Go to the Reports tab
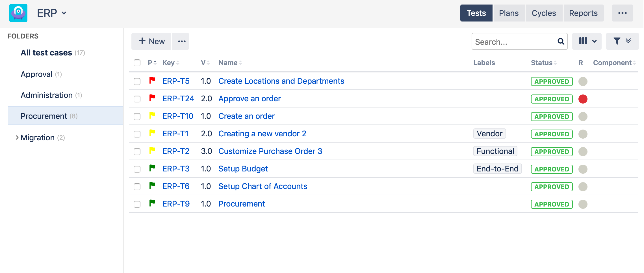Image resolution: width=644 pixels, height=273 pixels. (583, 13)
